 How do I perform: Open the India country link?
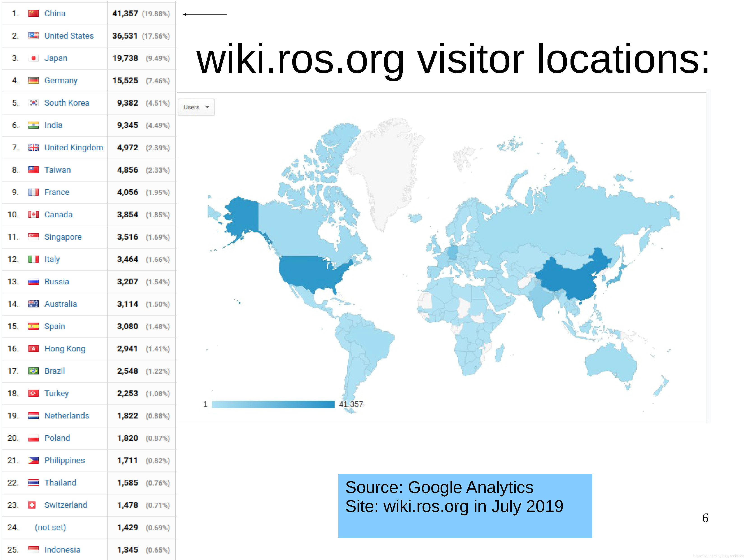[53, 125]
